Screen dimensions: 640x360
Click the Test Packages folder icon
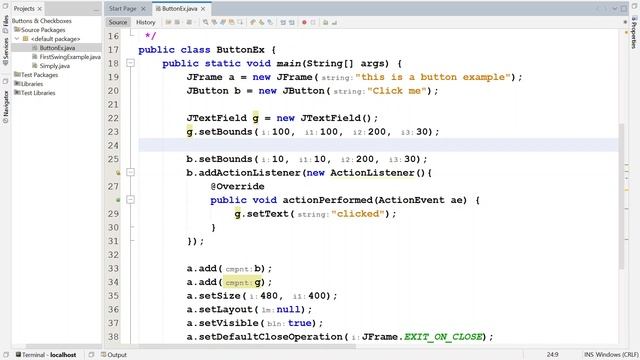17,75
